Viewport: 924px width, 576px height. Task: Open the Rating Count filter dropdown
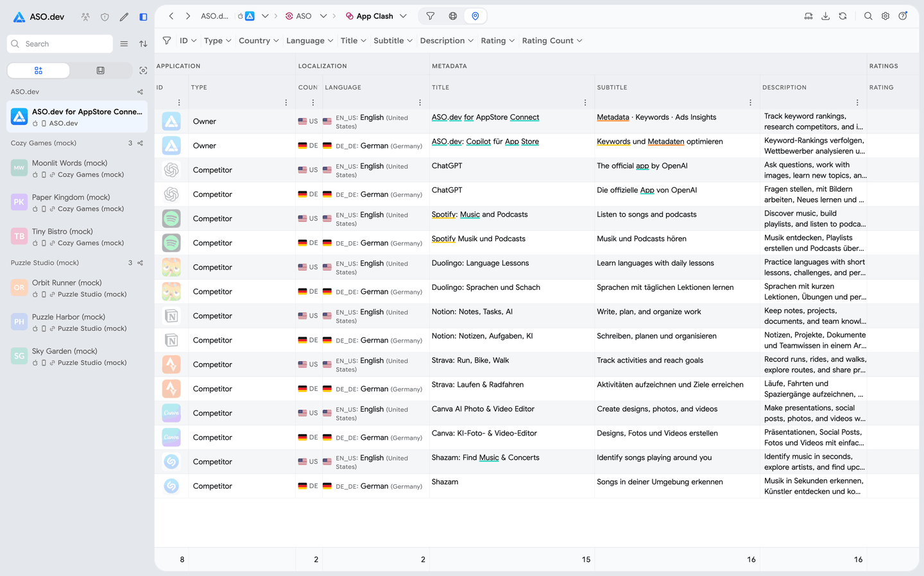point(552,40)
